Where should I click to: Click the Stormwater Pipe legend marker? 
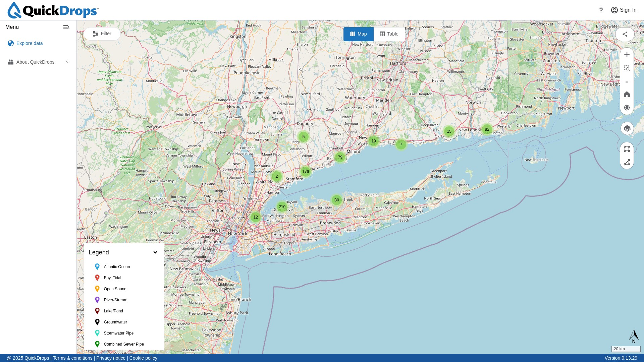click(x=97, y=333)
